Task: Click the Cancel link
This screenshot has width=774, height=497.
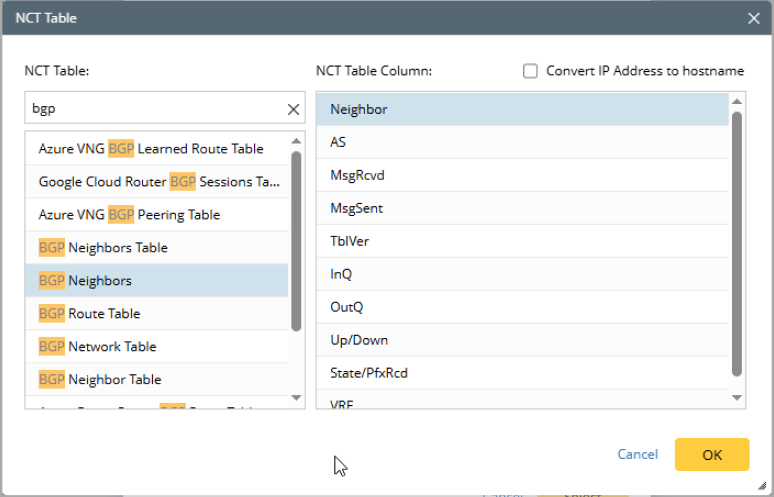Action: 637,454
